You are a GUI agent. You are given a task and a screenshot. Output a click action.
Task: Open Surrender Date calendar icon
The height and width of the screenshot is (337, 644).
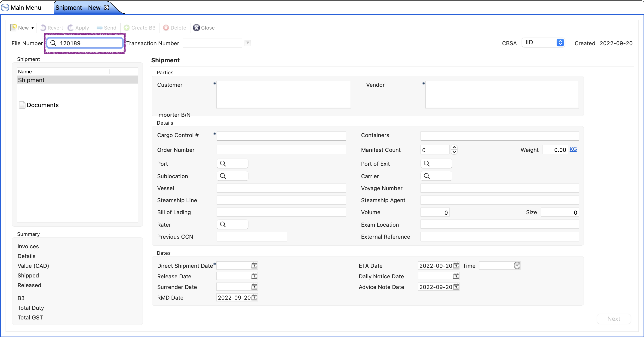254,287
